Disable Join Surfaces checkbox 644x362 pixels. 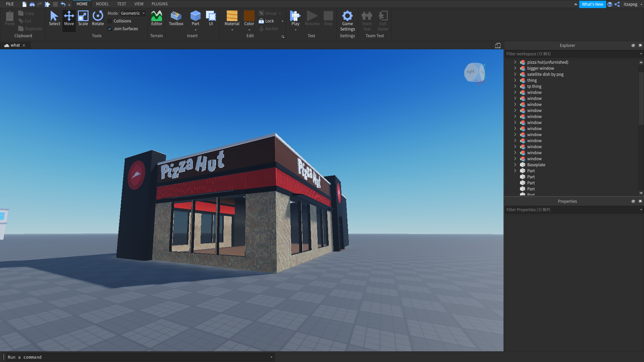(x=110, y=29)
